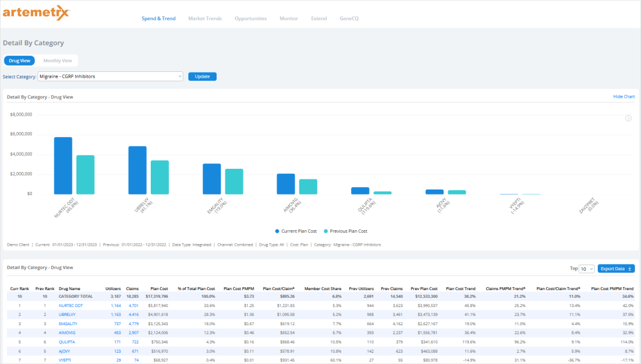Screen dimensions: 641x364
Task: Open the Market Trends tab
Action: click(x=205, y=19)
